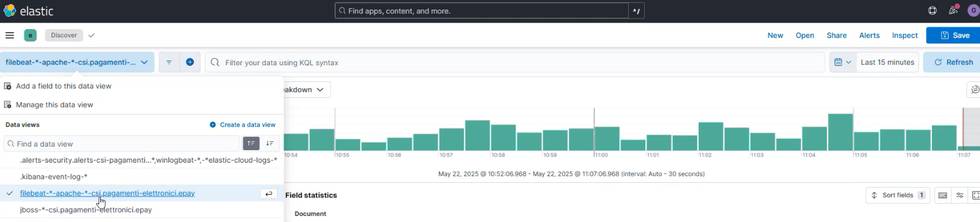Click the histogram bar at 10:57
The image size is (980, 222).
click(x=451, y=139)
